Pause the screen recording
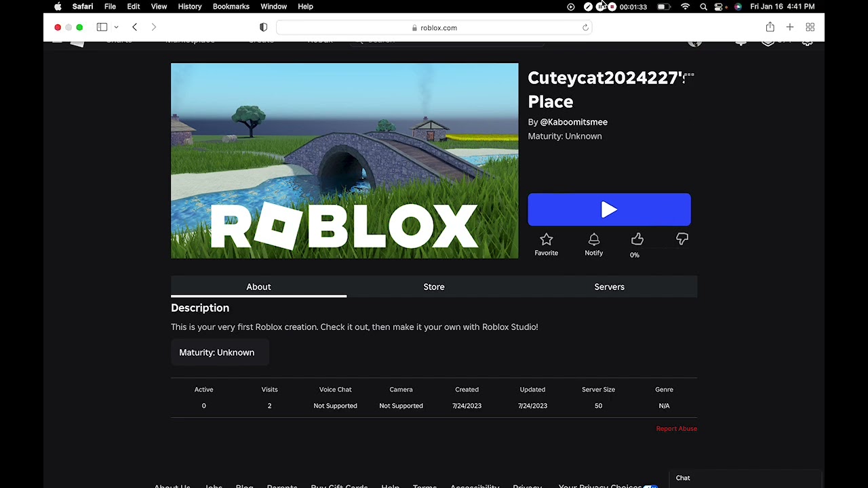The width and height of the screenshot is (868, 488). [601, 7]
